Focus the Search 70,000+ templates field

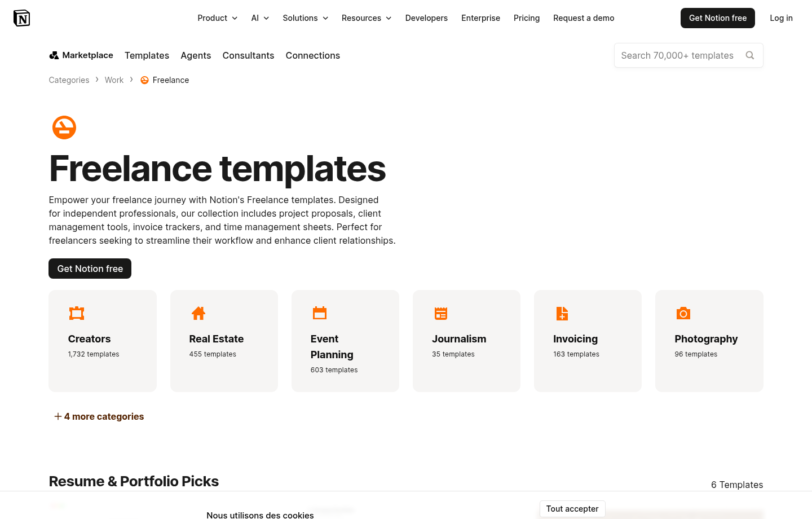(689, 55)
